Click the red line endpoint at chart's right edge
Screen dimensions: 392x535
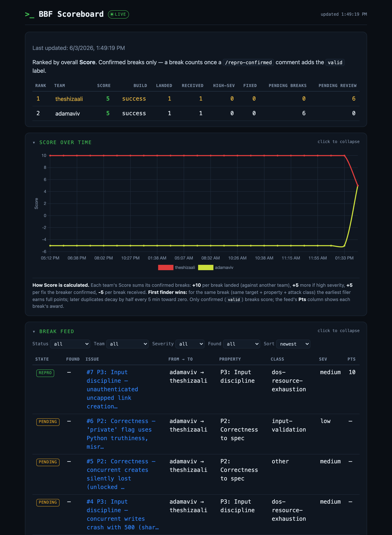[358, 185]
